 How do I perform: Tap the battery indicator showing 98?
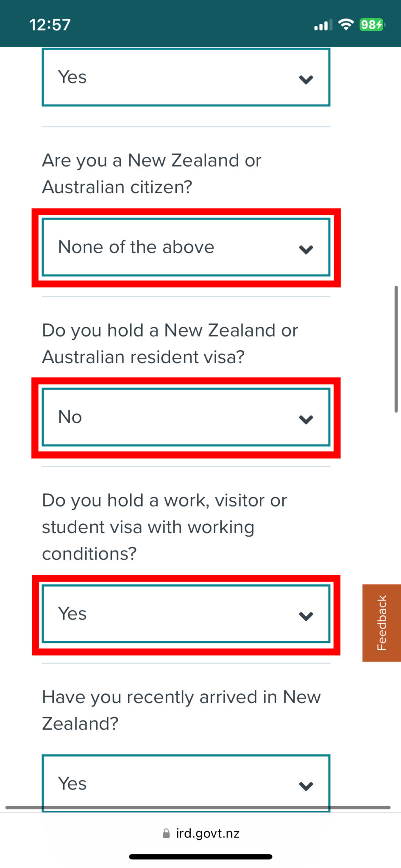click(372, 25)
